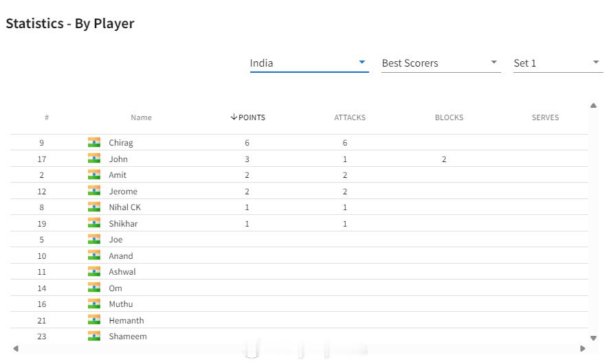Screen dimensions: 611x364
Task: Click the scroll up arrow icon of table
Action: [593, 106]
